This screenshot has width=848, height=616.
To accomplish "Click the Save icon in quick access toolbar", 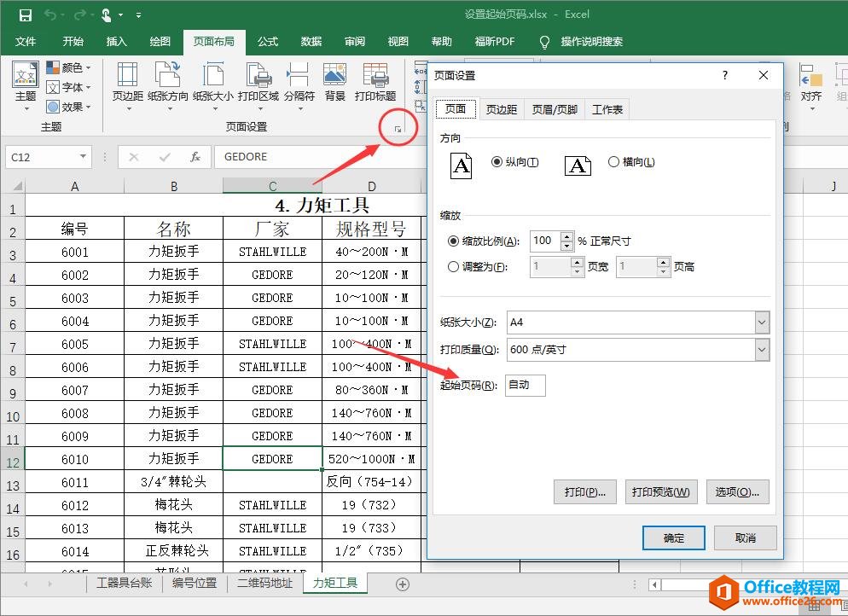I will (25, 15).
